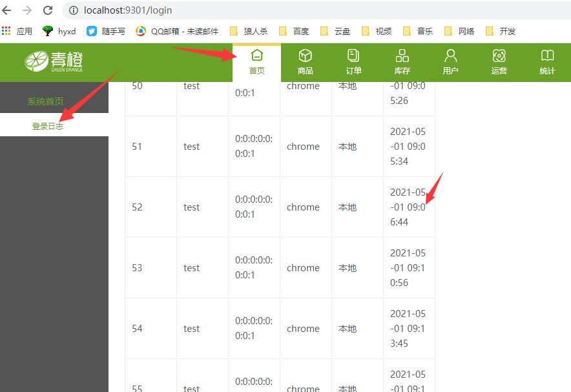
Task: Click the site info icon in address bar
Action: click(74, 10)
